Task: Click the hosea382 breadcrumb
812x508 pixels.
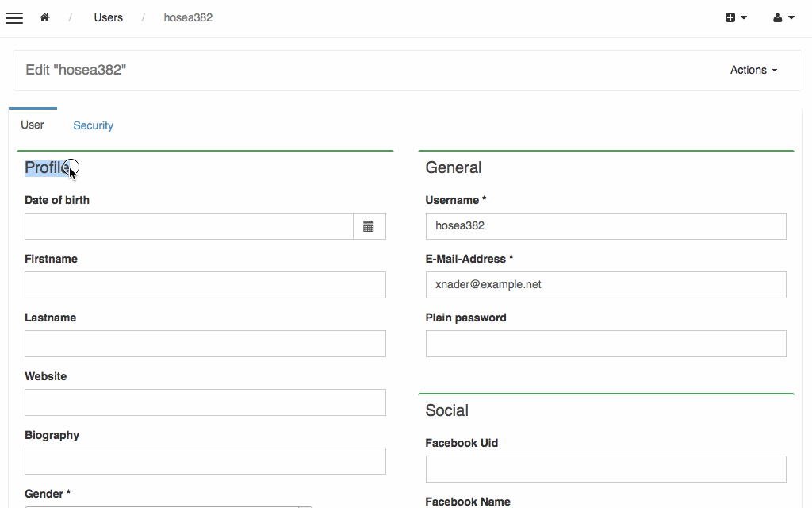Action: tap(188, 18)
